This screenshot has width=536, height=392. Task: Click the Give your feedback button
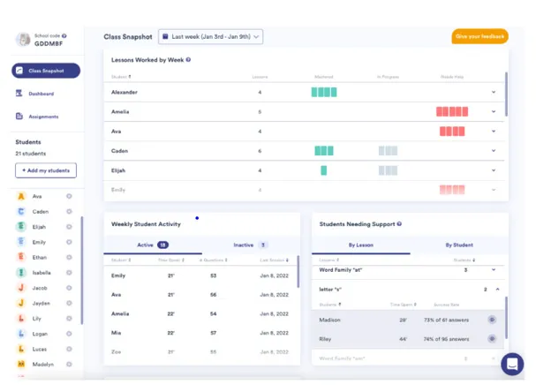(x=479, y=37)
